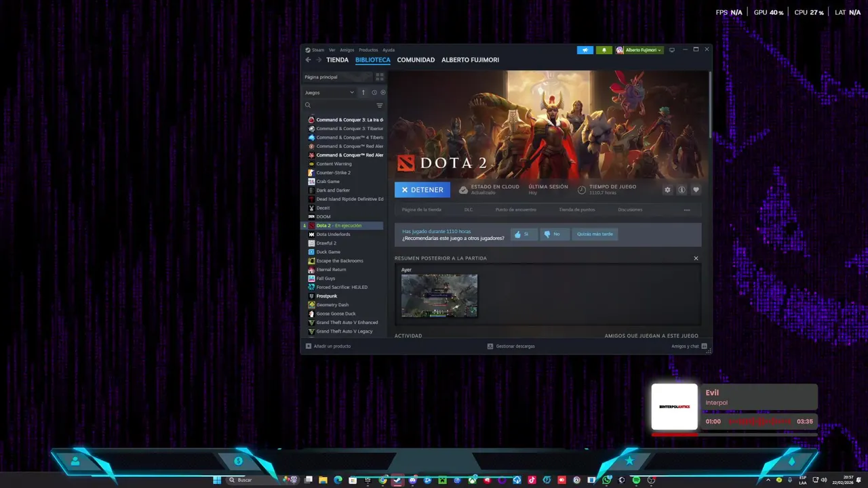Click the DETENER button
This screenshot has height=488, width=868.
422,190
